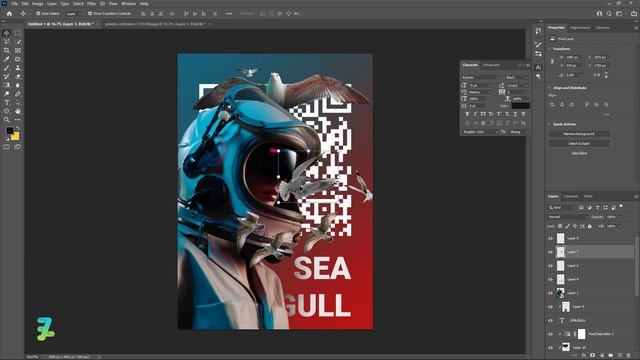Screen dimensions: 640x360
Task: Select the Eraser tool
Action: [x=18, y=76]
